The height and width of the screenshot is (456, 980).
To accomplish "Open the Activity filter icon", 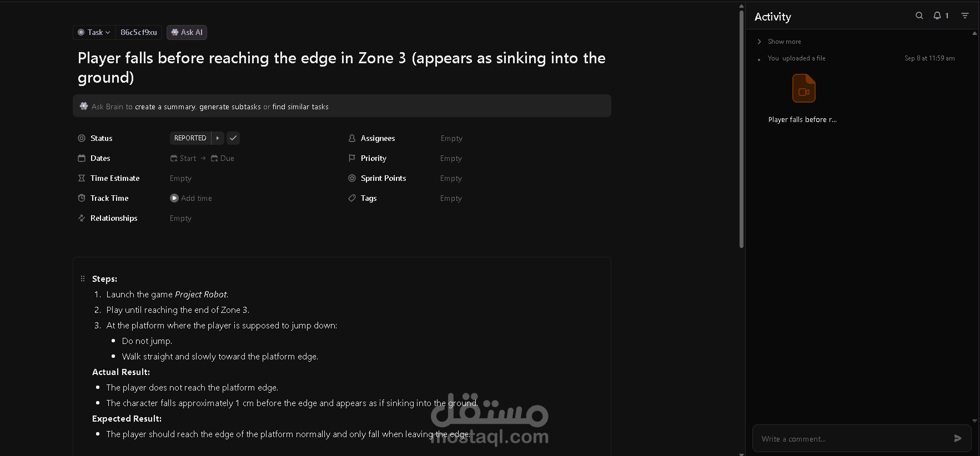I will (x=965, y=16).
